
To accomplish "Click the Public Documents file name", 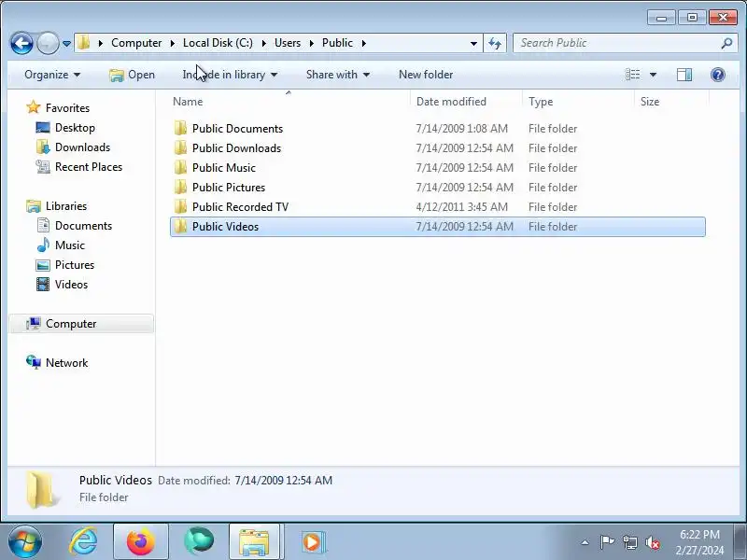I will coord(237,129).
